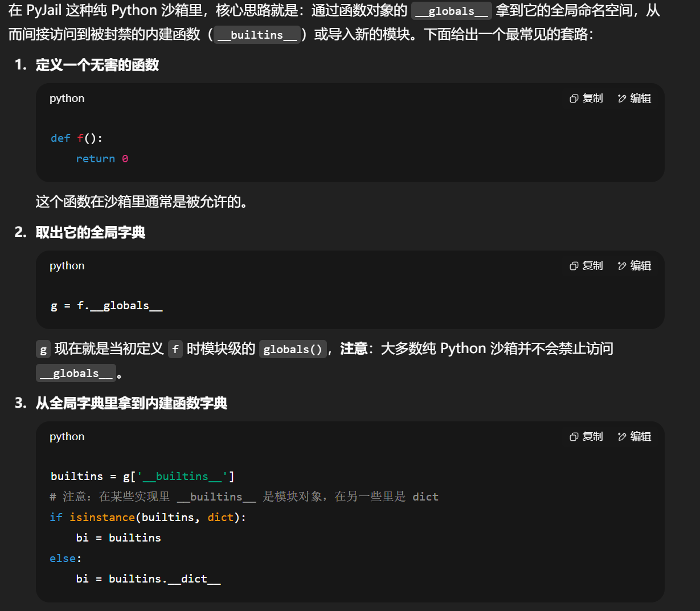Click code line 'def f():'
Image resolution: width=700 pixels, height=611 pixels.
pos(76,138)
